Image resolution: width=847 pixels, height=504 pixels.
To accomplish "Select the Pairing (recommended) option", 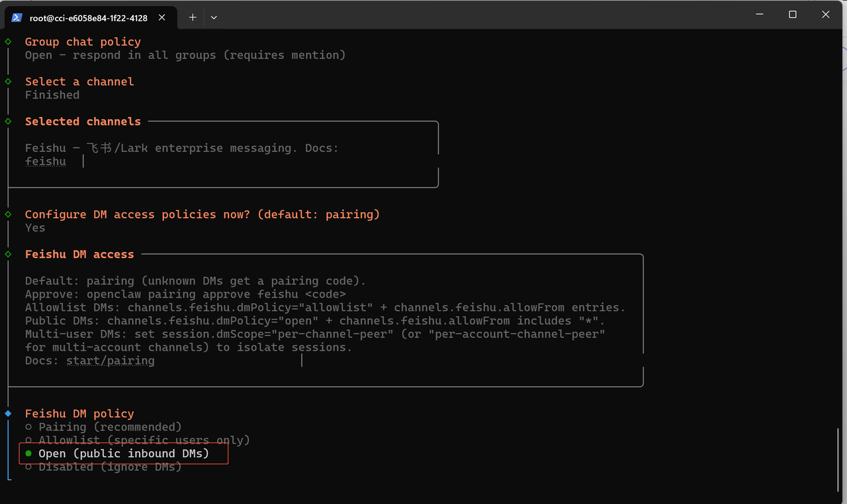I will coord(103,427).
